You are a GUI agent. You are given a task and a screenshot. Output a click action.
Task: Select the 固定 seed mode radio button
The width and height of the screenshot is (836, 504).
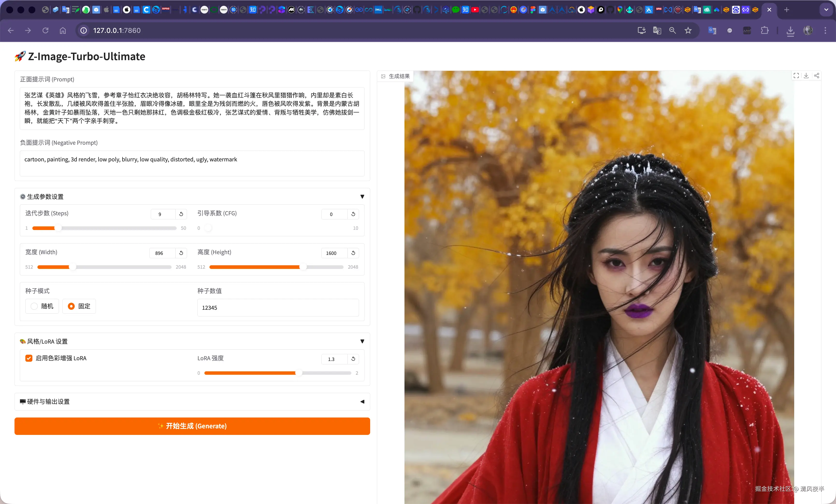tap(71, 306)
